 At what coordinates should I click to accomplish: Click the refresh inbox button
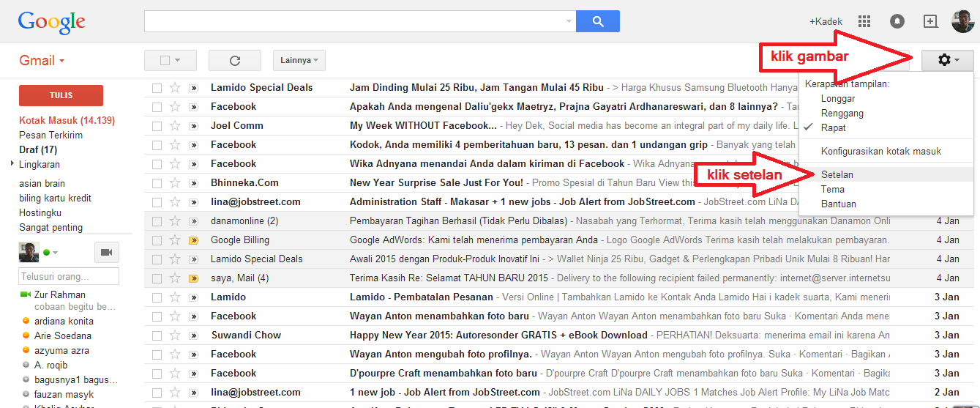pyautogui.click(x=235, y=61)
